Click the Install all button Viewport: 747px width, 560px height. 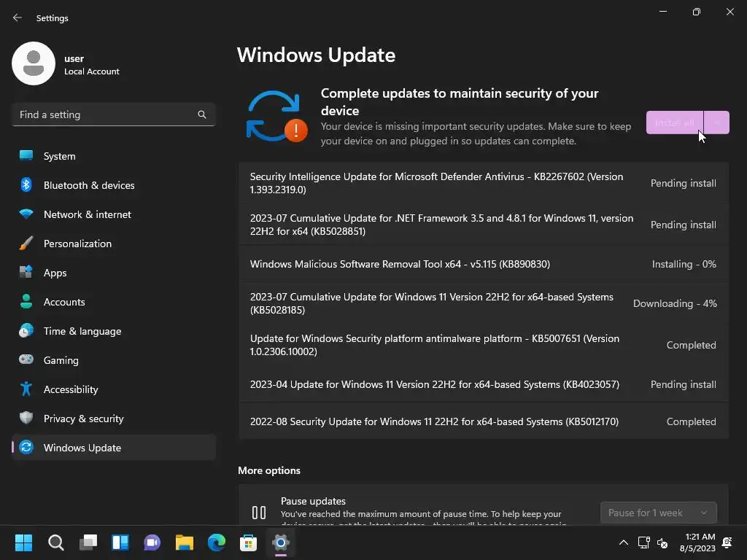point(675,122)
